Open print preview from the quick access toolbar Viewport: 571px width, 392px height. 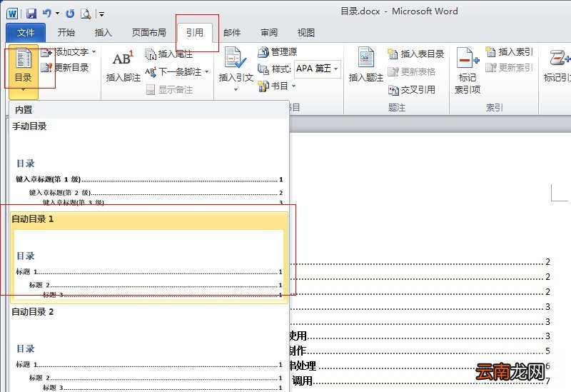[x=86, y=14]
